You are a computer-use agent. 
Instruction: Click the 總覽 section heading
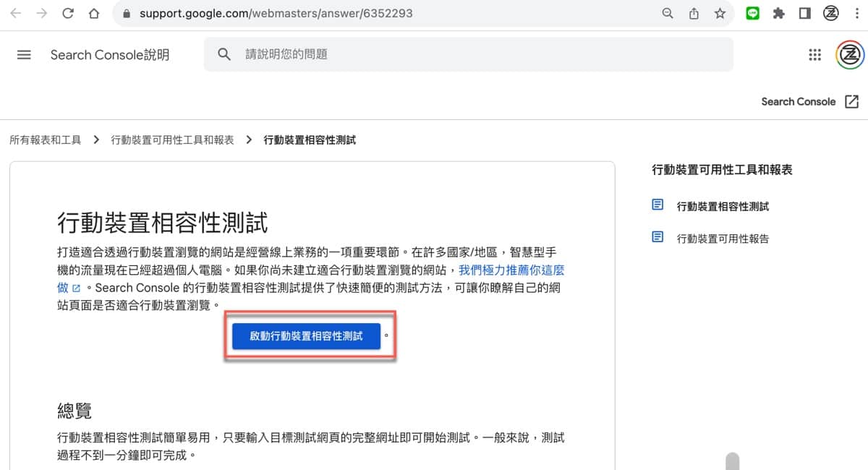[x=75, y=411]
